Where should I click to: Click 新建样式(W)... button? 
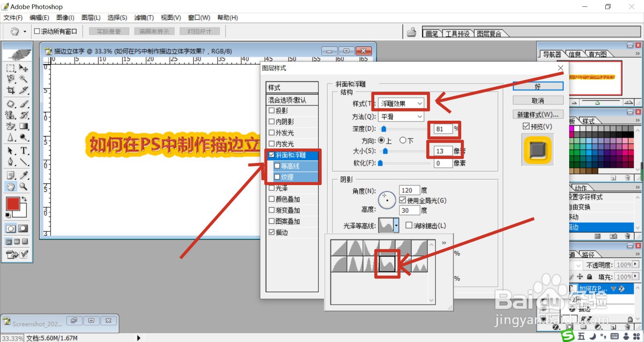(x=538, y=115)
